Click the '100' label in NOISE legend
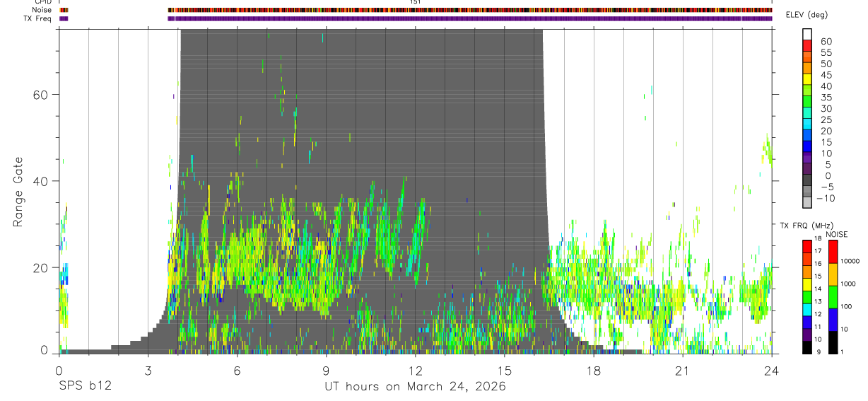This screenshot has width=868, height=401. click(x=846, y=306)
